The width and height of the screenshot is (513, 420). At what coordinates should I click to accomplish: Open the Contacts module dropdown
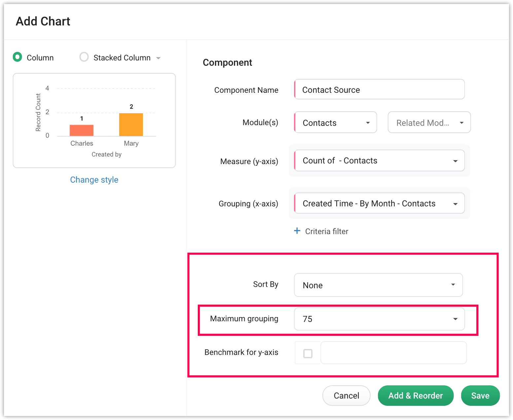(x=335, y=122)
